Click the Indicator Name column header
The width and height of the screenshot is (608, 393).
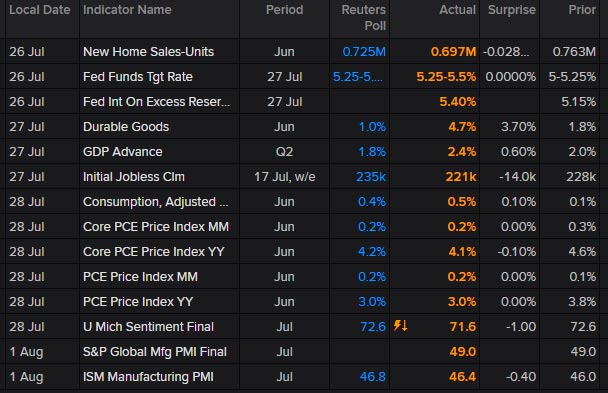tap(127, 10)
